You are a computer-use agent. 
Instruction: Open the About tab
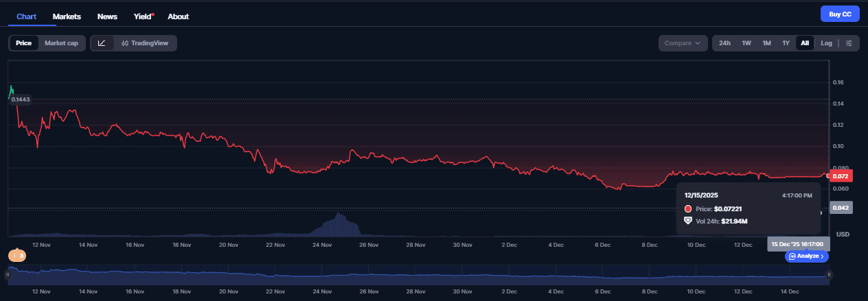(x=178, y=16)
